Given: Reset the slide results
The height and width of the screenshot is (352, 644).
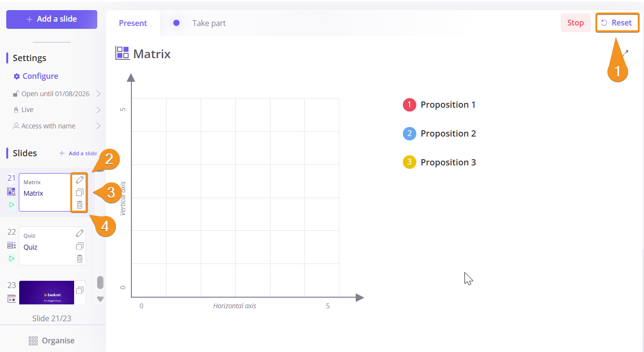Looking at the screenshot, I should 617,23.
